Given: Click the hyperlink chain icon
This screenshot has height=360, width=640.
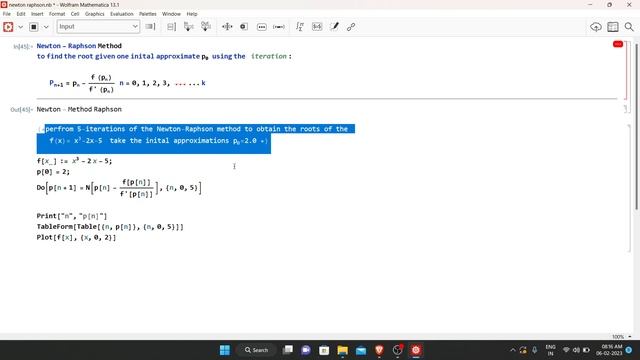Looking at the screenshot, I should tap(351, 27).
